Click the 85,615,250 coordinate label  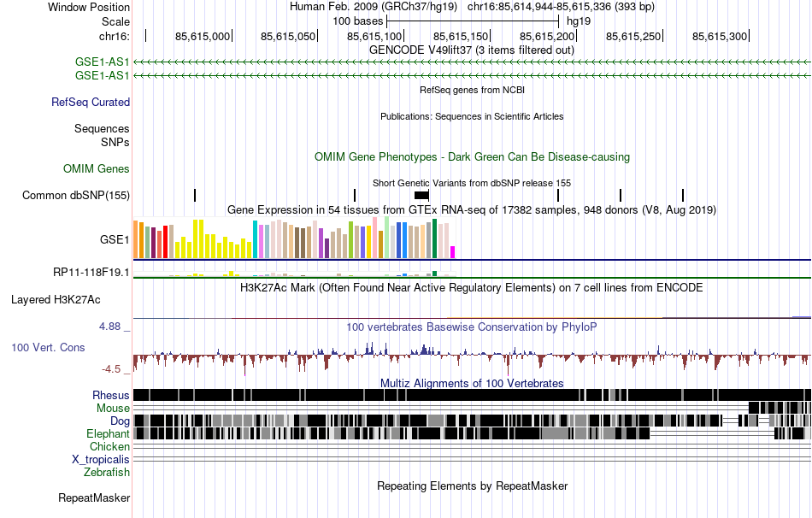coord(634,36)
